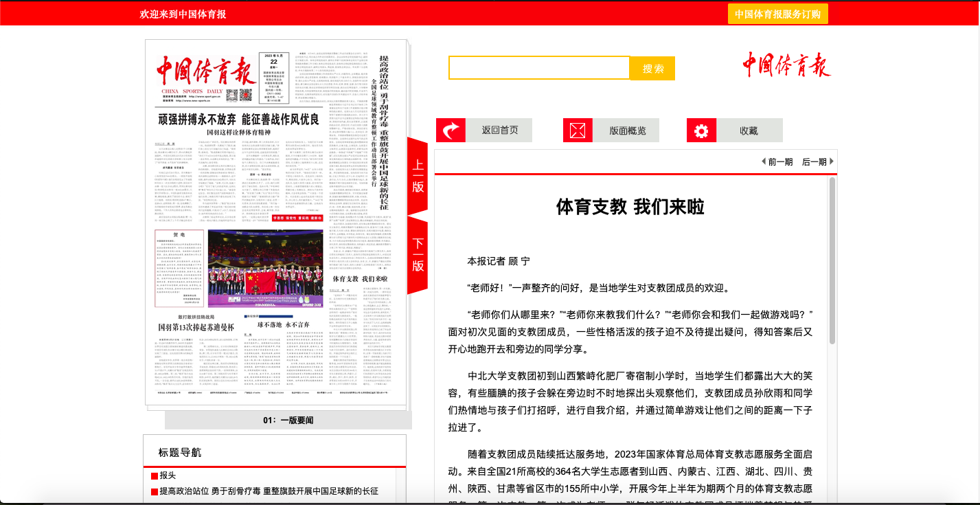Click the badminton team photo on the newspaper page
Viewport: 980px width, 505px height.
[x=265, y=269]
